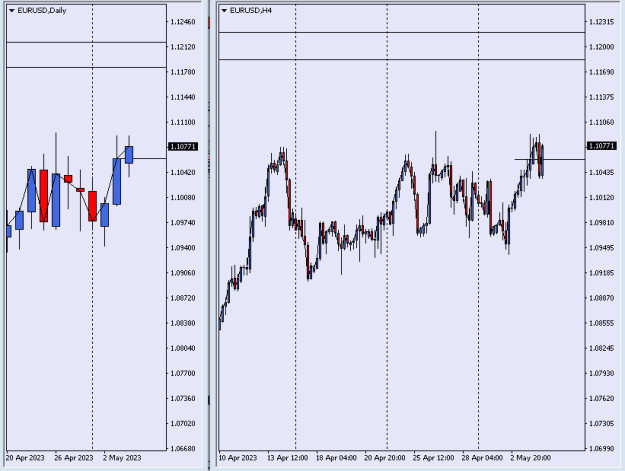625x471 pixels.
Task: Select upper horizontal line on H4 chart
Action: click(x=402, y=33)
